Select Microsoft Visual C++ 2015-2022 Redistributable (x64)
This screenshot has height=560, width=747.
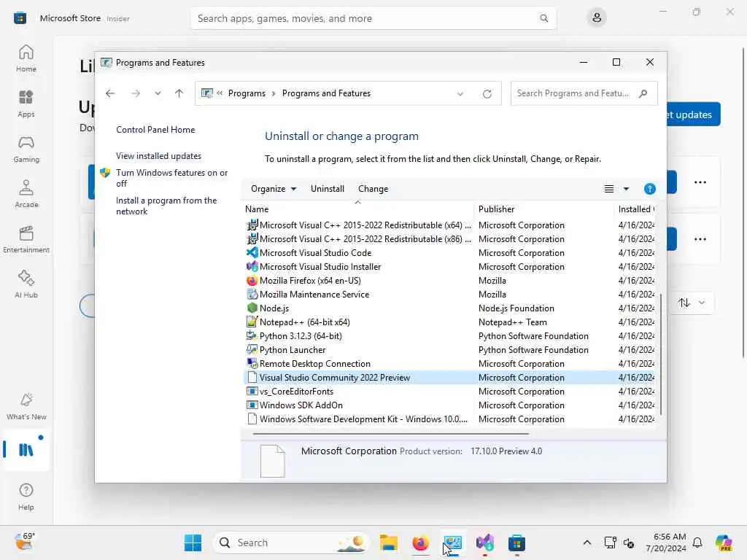coord(449,225)
